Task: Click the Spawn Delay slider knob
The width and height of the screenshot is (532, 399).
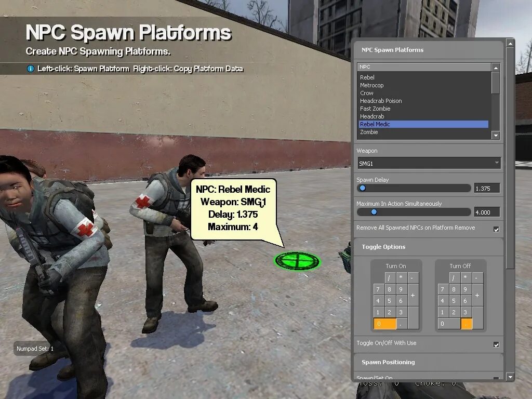Action: [362, 188]
